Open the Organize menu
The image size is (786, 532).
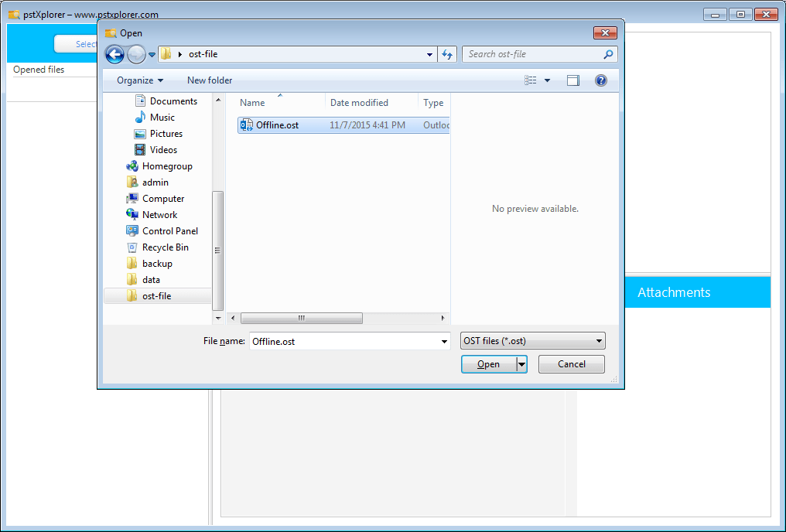click(x=140, y=80)
